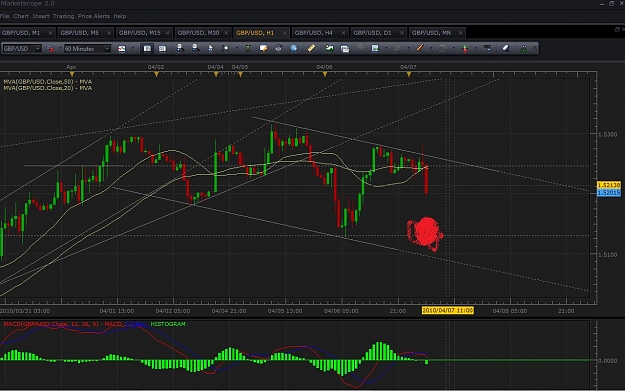
Task: Click the blue 1.52015 price label
Action: tap(609, 193)
